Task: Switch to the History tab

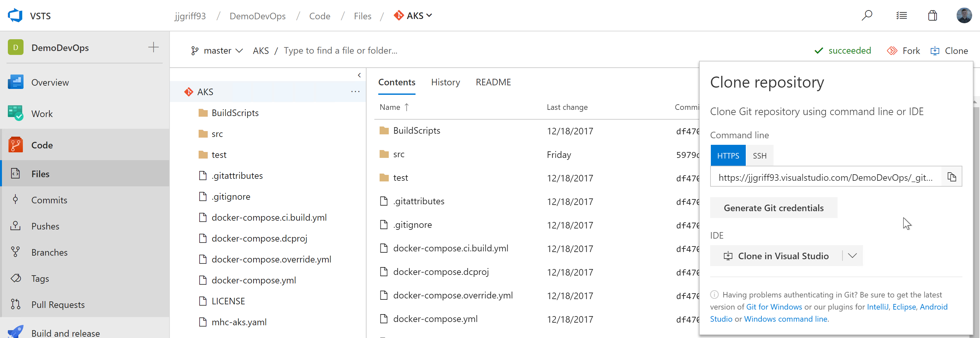Action: coord(446,82)
